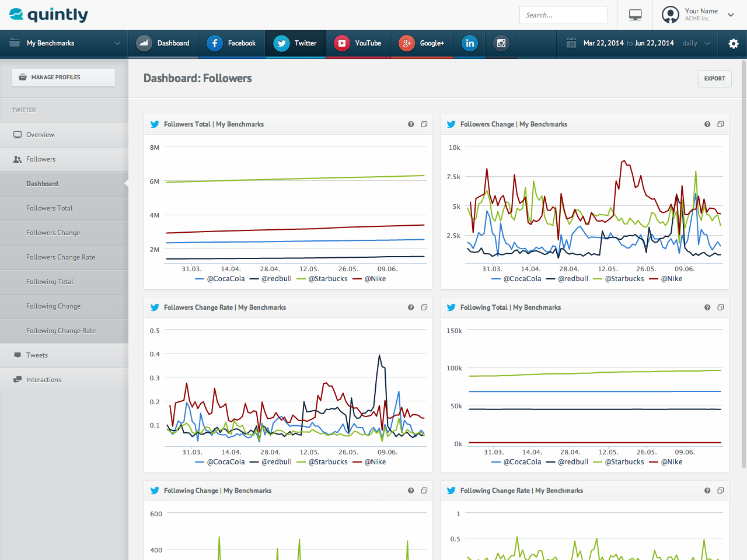Image resolution: width=747 pixels, height=560 pixels.
Task: Select Followers Change Rate in sidebar
Action: click(64, 257)
